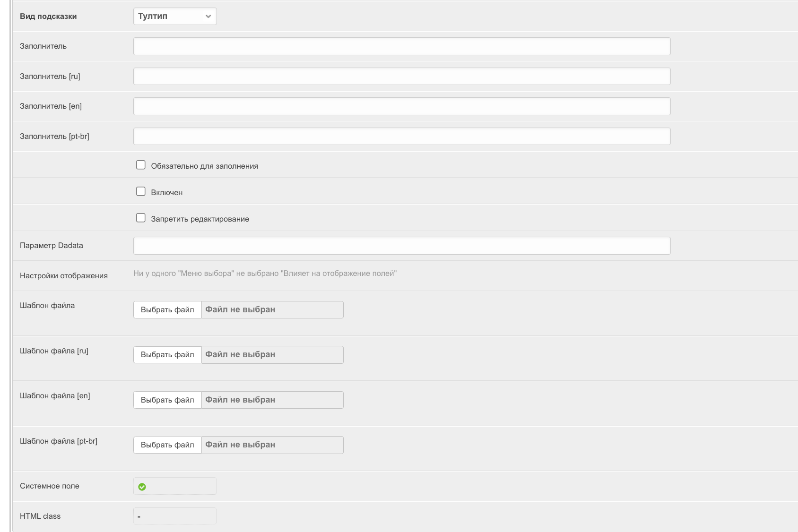The image size is (798, 532).
Task: Click the Параметр Dadata input field
Action: [401, 246]
